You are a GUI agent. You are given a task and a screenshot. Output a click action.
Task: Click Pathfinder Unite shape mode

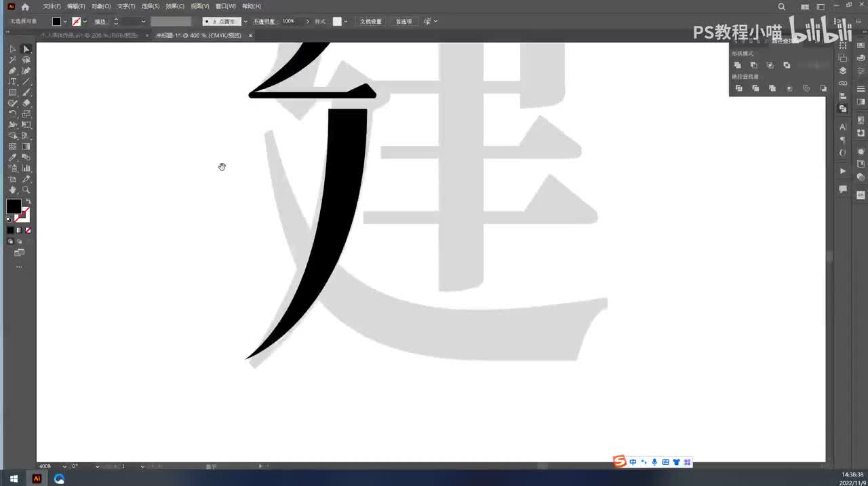(738, 65)
